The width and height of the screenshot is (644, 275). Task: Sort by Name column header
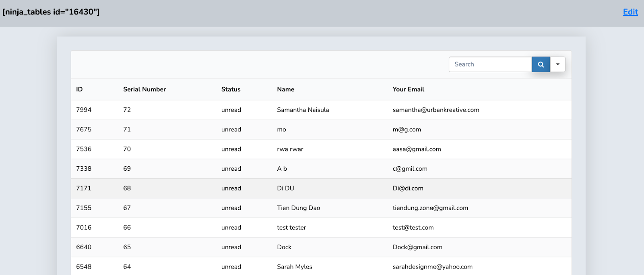coord(285,89)
